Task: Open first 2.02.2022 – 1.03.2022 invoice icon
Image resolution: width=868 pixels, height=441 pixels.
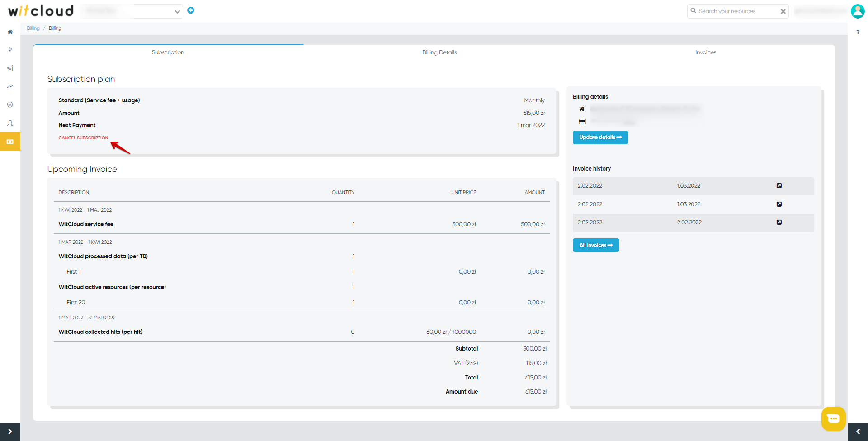Action: click(x=779, y=186)
